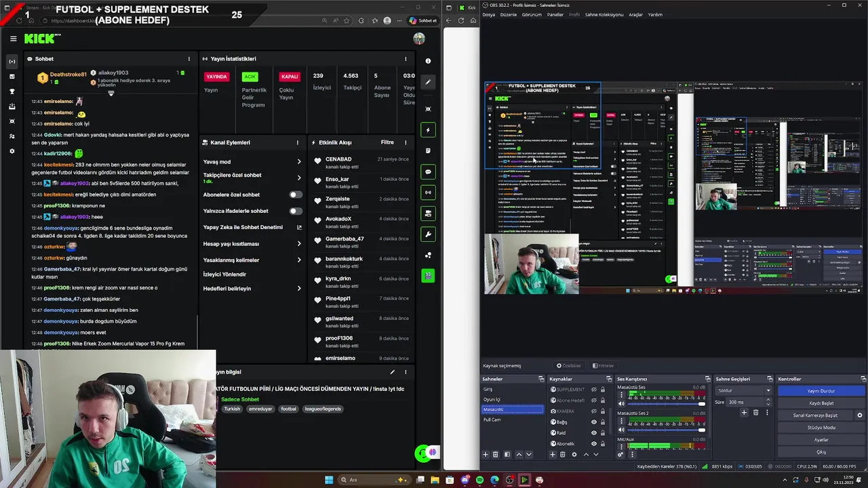Collapse the Kick chat leaderboard arrow
The height and width of the screenshot is (488, 868).
pos(111,94)
